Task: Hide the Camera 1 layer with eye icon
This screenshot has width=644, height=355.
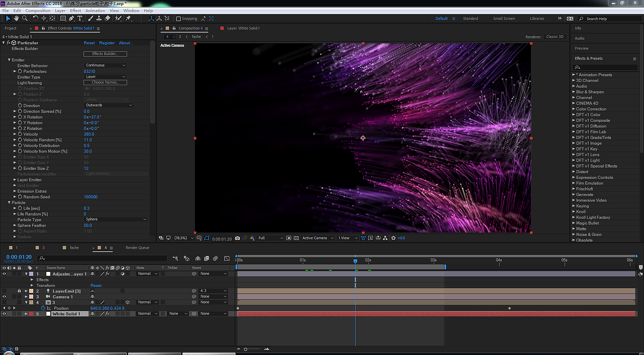Action: coord(4,297)
